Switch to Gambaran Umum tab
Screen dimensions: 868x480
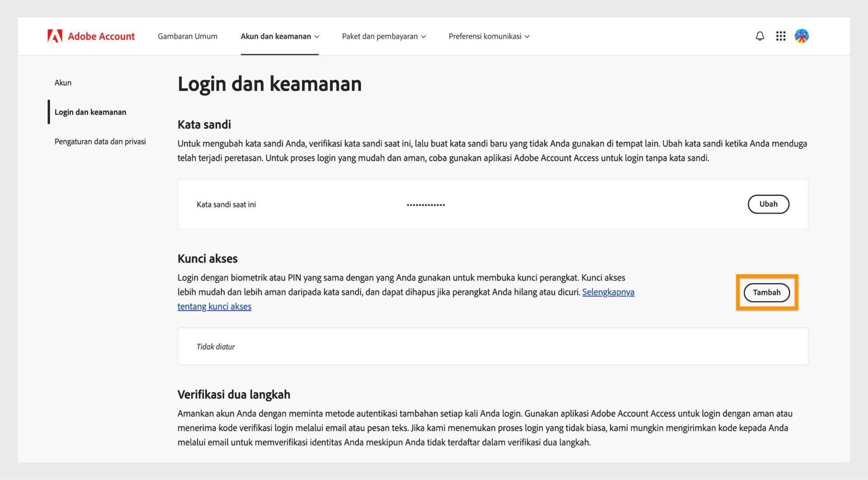188,36
